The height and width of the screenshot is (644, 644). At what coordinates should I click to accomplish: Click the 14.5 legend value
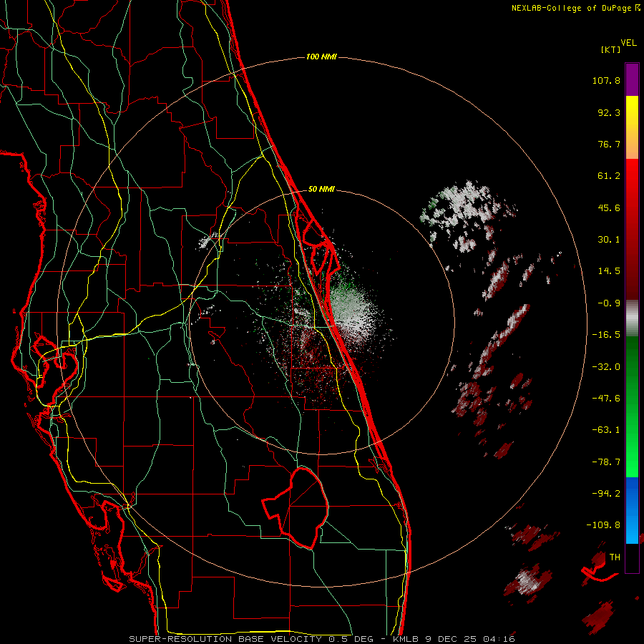coord(609,271)
